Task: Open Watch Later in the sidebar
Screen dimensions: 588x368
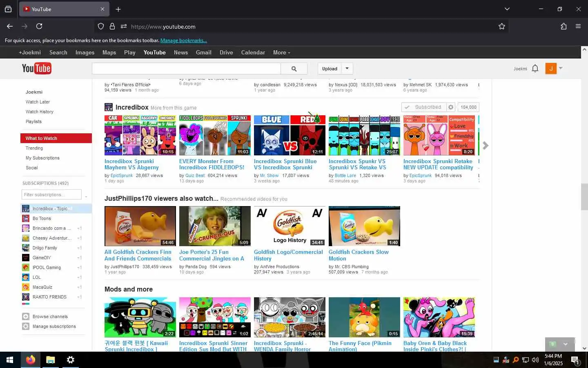Action: click(x=38, y=102)
